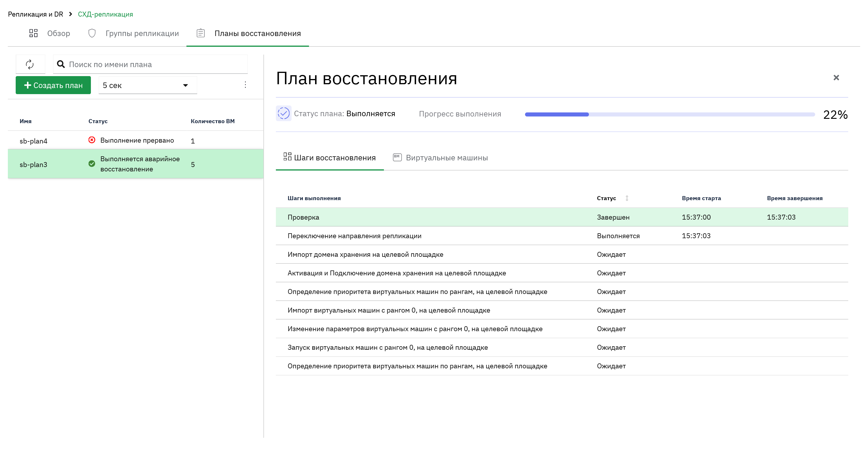
Task: Click the Статус плана: Выполняется label
Action: (x=344, y=114)
